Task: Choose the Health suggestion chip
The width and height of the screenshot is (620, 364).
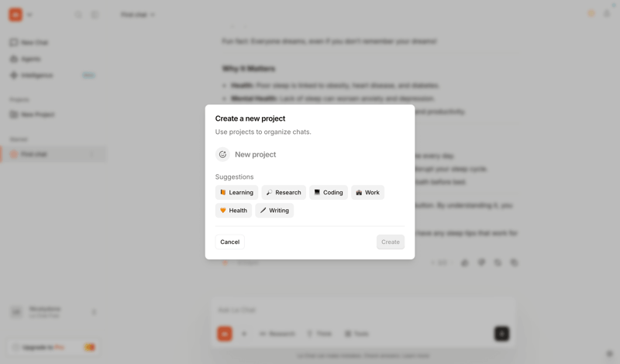Action: (233, 210)
